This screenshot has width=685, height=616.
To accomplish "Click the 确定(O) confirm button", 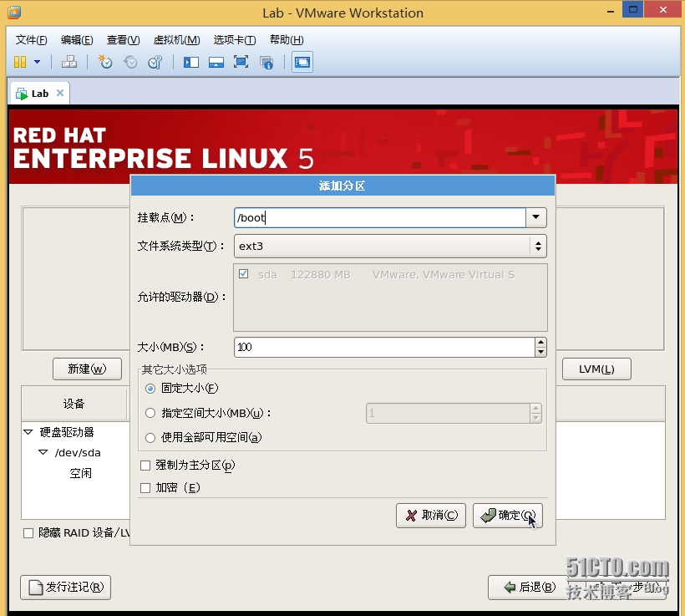I will [508, 516].
